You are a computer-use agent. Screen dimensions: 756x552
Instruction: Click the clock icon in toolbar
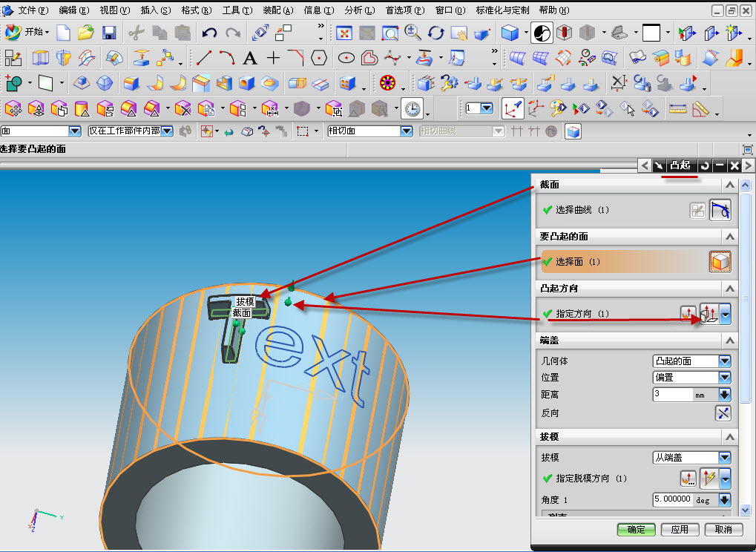pos(412,109)
